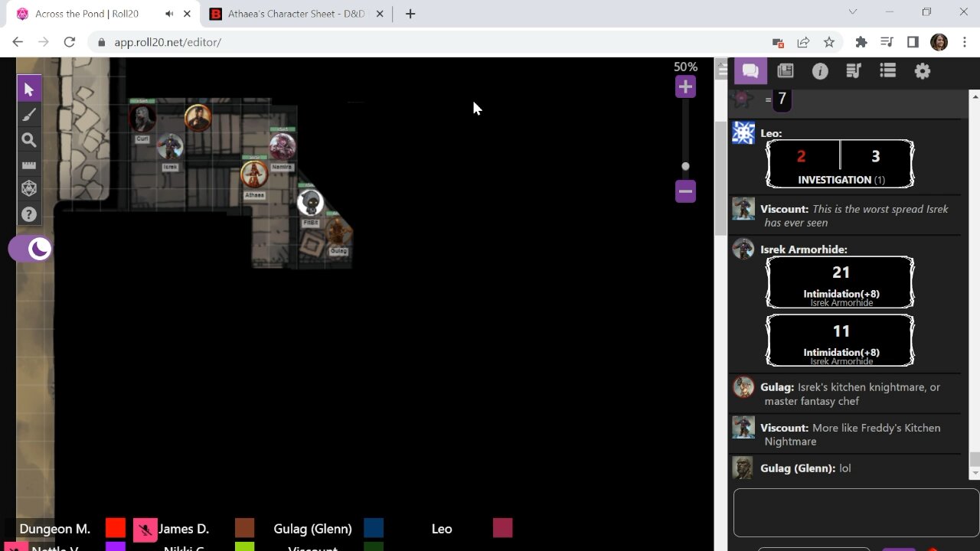The image size is (980, 551).
Task: Open the Chrome profile avatar menu
Action: (x=939, y=42)
